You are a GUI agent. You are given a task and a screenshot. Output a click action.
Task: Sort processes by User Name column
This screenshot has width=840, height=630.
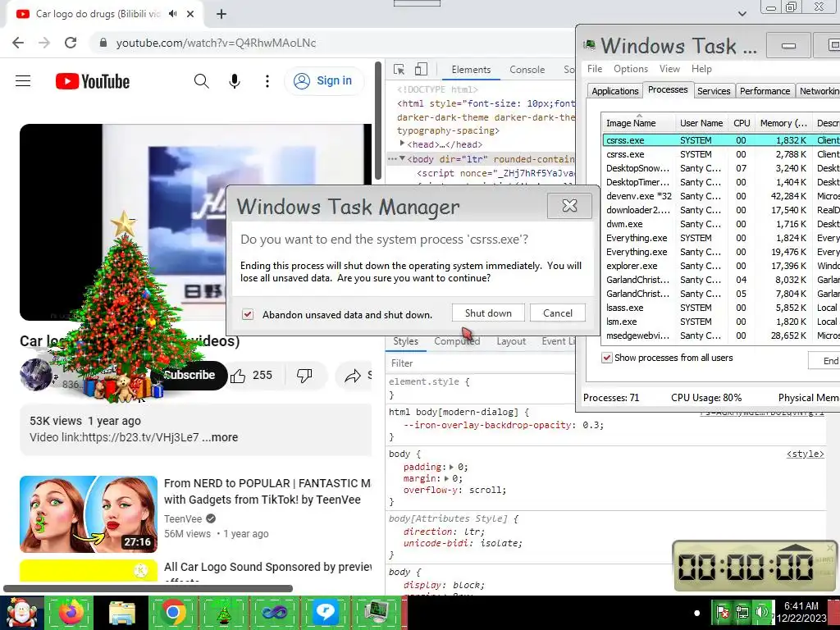point(701,123)
